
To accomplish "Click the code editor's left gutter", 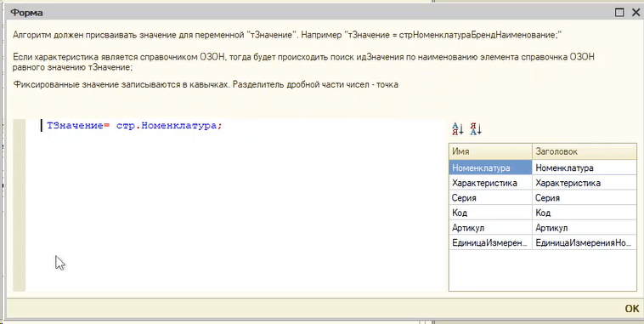I will coord(19,206).
